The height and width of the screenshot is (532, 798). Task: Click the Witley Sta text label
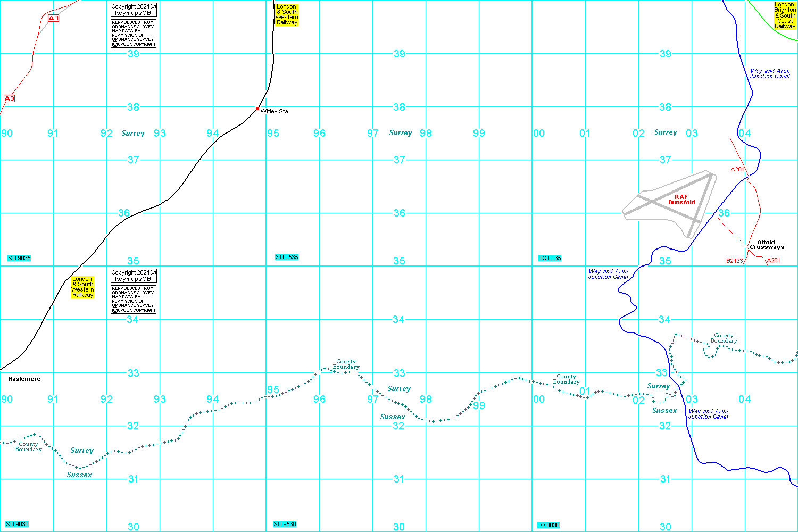click(275, 111)
